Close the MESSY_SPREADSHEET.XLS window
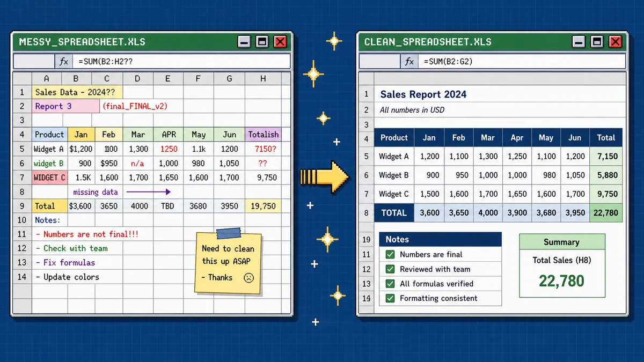The width and height of the screenshot is (644, 362). (280, 42)
